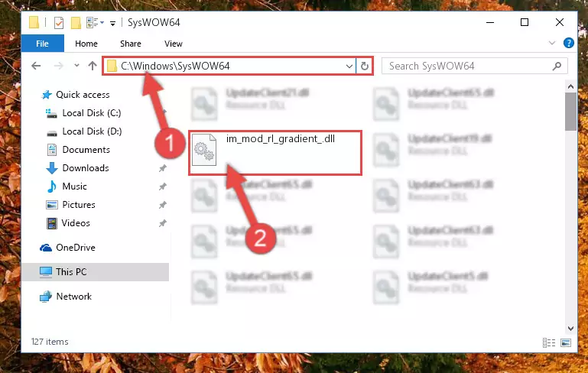Image resolution: width=588 pixels, height=373 pixels.
Task: Click the Local Disk (D:) drive icon
Action: coord(52,133)
